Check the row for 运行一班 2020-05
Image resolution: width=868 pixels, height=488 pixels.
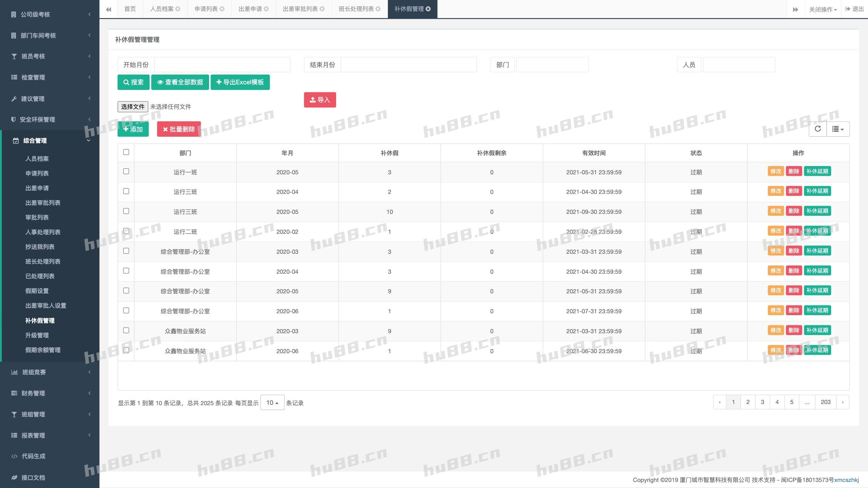click(126, 171)
